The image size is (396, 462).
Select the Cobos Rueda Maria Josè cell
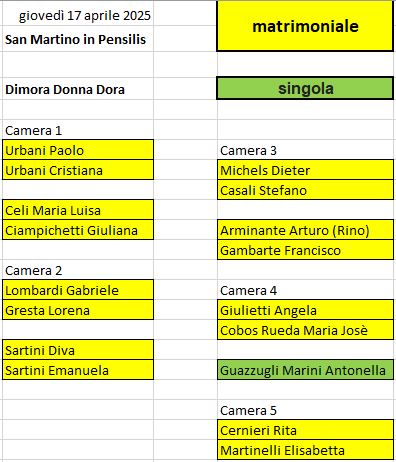(305, 330)
